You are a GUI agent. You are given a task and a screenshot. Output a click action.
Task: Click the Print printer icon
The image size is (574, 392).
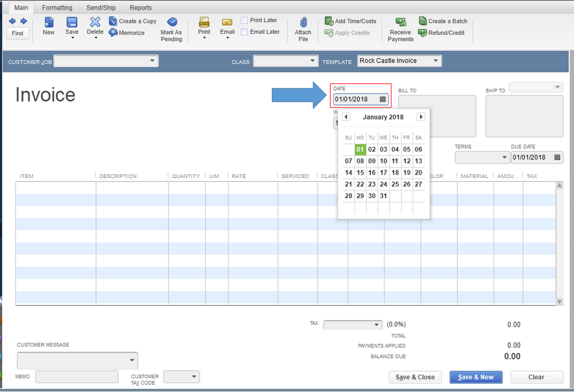pyautogui.click(x=204, y=22)
